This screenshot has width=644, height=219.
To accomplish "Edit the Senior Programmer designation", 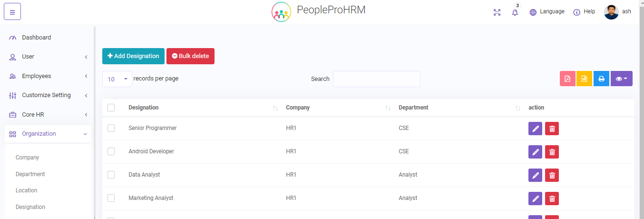I will click(535, 129).
